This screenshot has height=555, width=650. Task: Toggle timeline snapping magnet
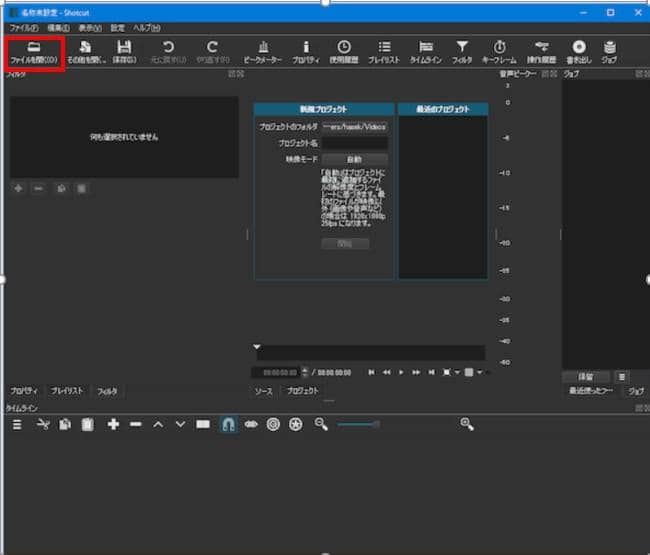pos(228,424)
